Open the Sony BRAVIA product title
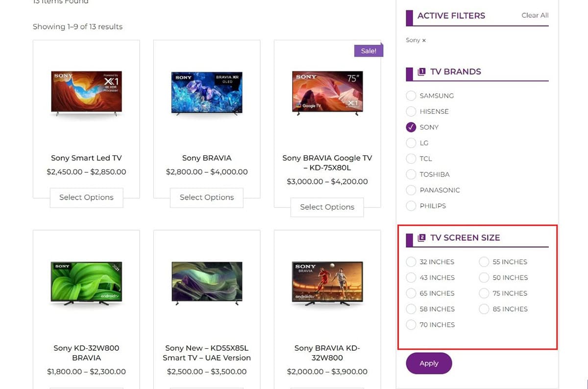 (207, 158)
